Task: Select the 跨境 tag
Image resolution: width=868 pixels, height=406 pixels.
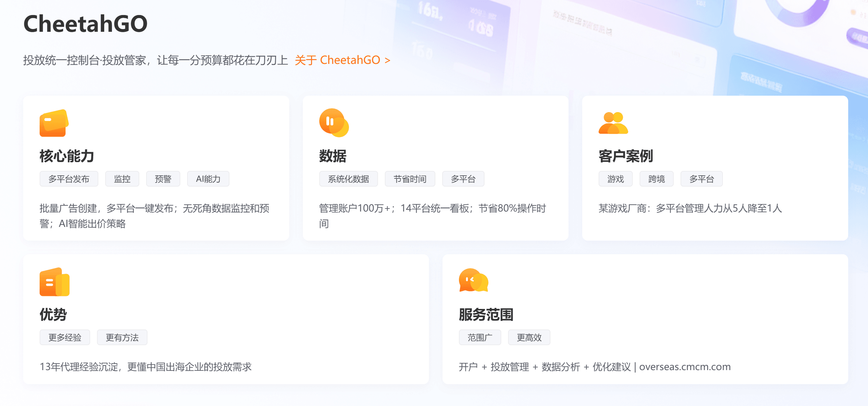Action: 657,179
